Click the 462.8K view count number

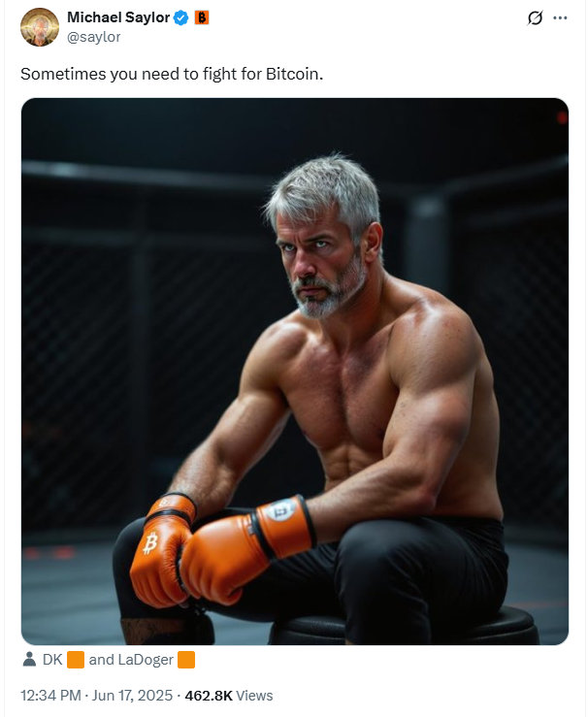tap(209, 696)
